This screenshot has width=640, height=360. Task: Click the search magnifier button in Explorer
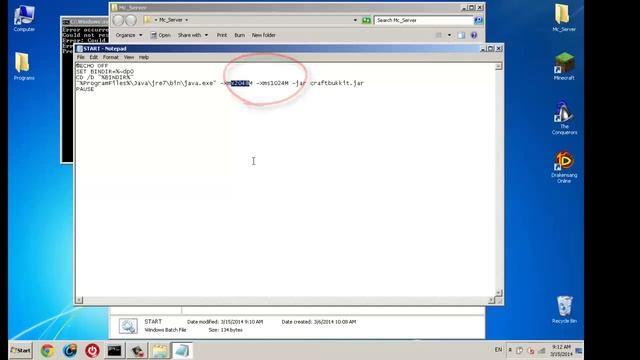click(x=478, y=20)
